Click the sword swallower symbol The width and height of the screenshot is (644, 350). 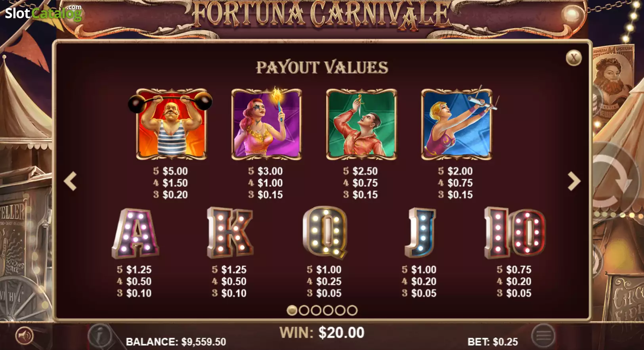361,124
